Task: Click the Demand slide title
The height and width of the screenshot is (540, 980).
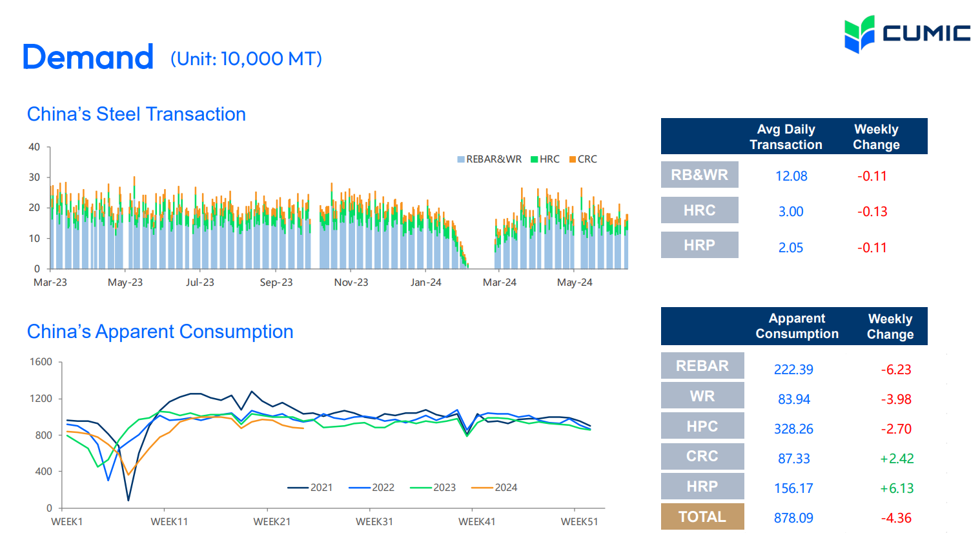Action: (88, 57)
